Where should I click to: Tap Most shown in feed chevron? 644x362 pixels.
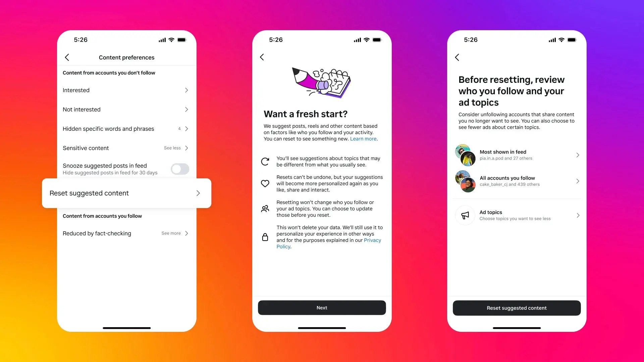coord(578,155)
